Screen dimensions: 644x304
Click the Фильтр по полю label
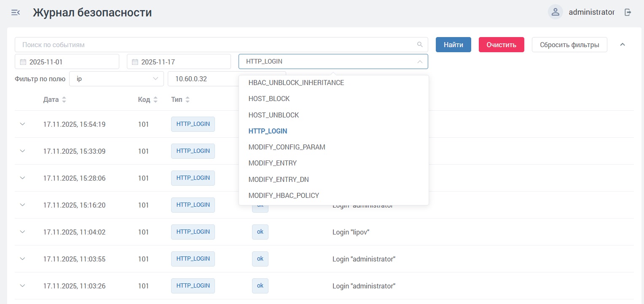point(40,79)
